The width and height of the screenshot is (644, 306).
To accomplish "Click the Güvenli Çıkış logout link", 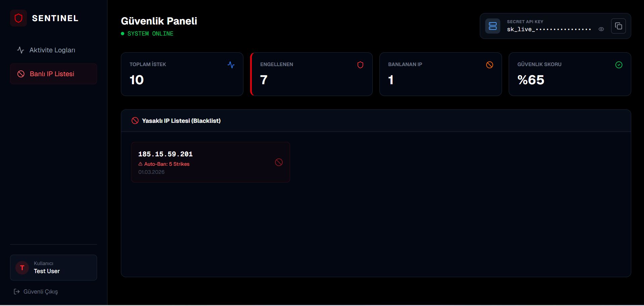I will [x=36, y=292].
